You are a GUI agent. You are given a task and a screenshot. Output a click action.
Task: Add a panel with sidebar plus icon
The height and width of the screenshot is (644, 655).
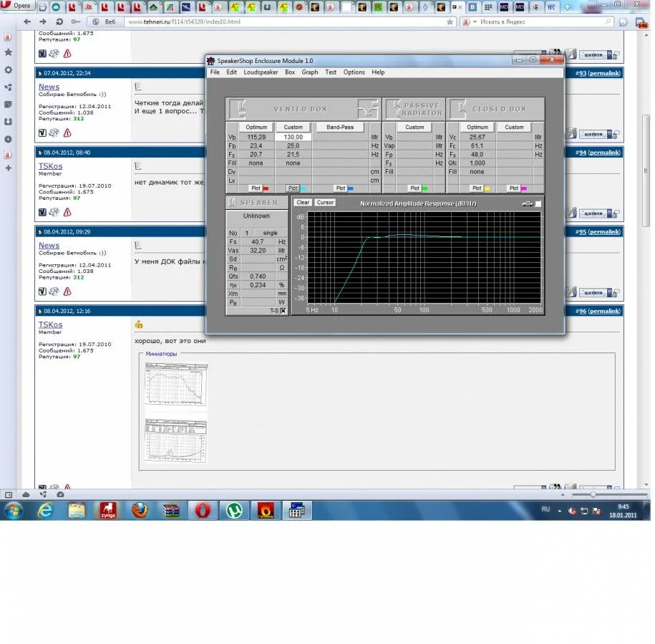[8, 168]
